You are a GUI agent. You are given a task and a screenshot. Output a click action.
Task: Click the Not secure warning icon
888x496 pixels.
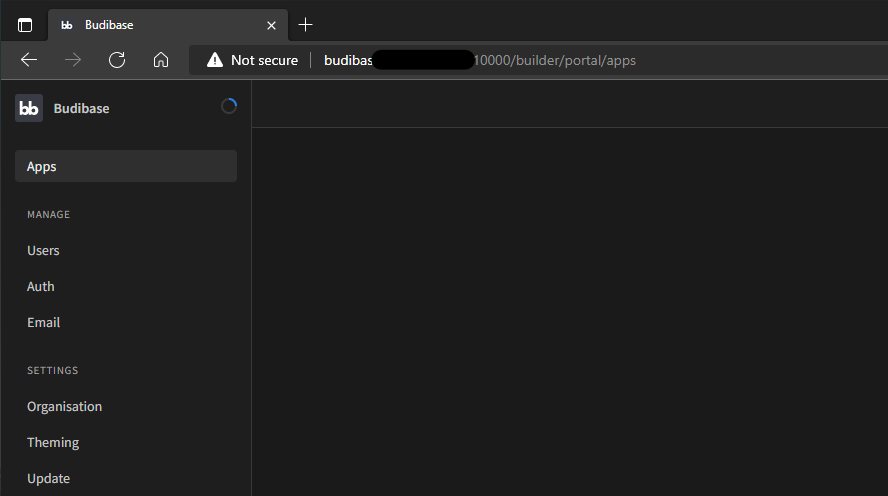[215, 60]
